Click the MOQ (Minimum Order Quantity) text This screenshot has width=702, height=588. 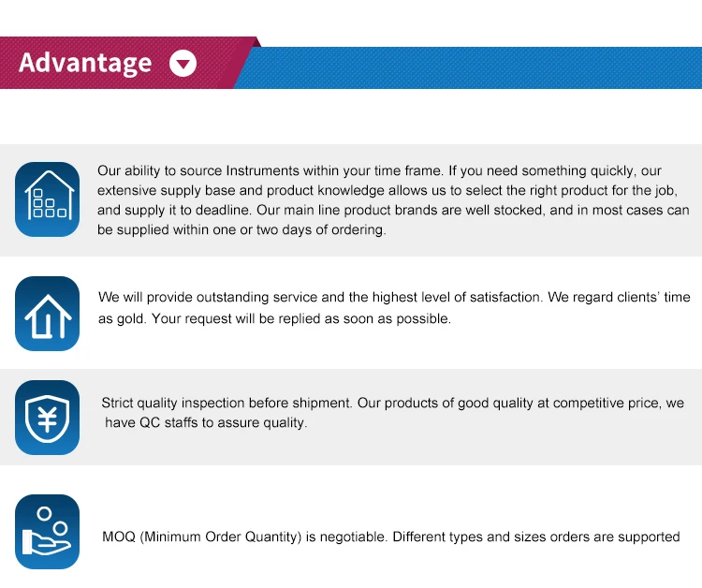pos(202,537)
